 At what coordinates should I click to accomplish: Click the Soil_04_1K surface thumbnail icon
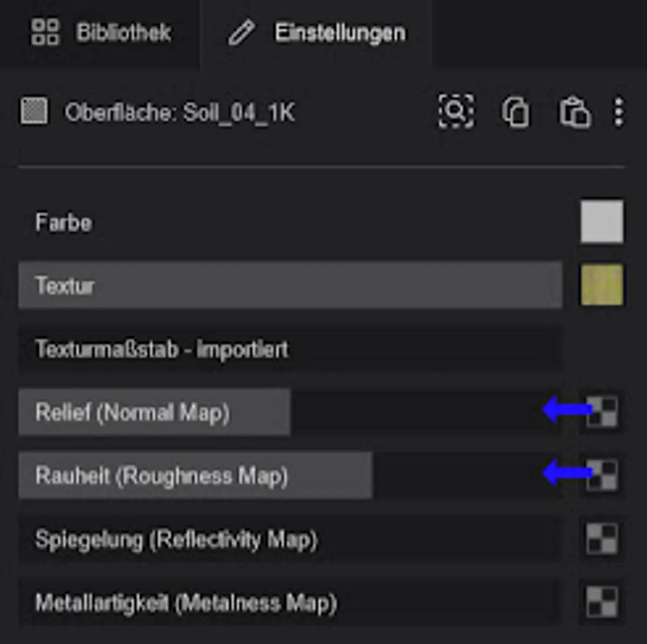click(34, 112)
